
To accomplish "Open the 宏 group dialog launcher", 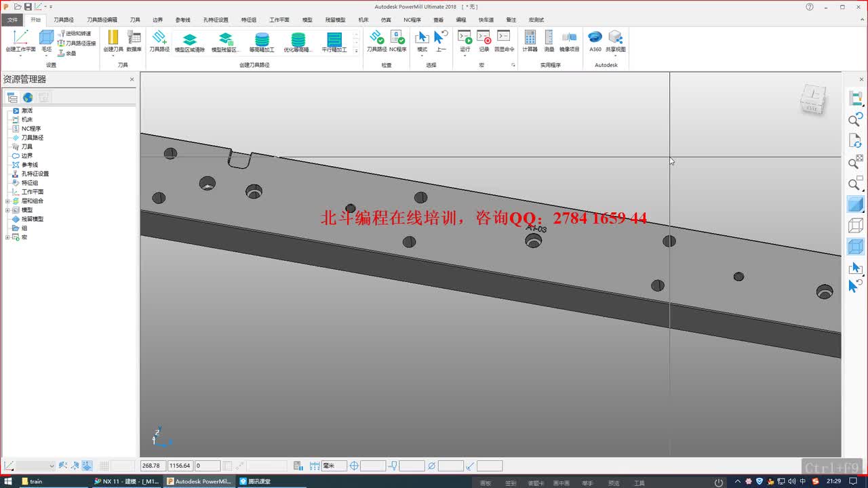I will (513, 65).
